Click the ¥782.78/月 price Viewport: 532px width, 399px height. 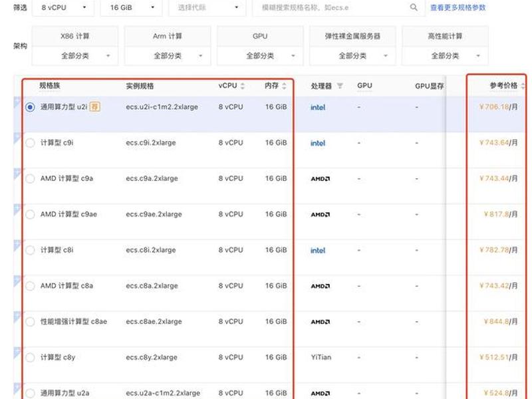coord(498,250)
